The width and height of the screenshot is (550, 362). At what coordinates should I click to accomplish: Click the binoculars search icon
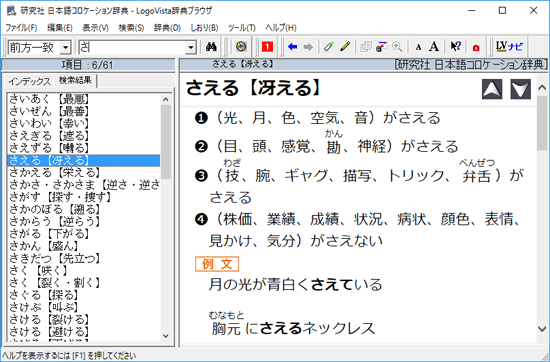[x=211, y=47]
